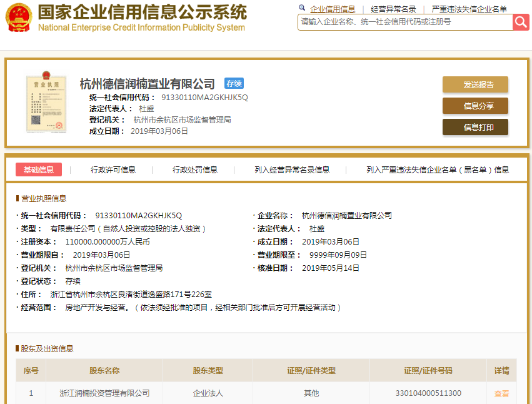This screenshot has height=404, width=532.
Task: Click the 企业法人 shareholder type cell
Action: coord(208,393)
